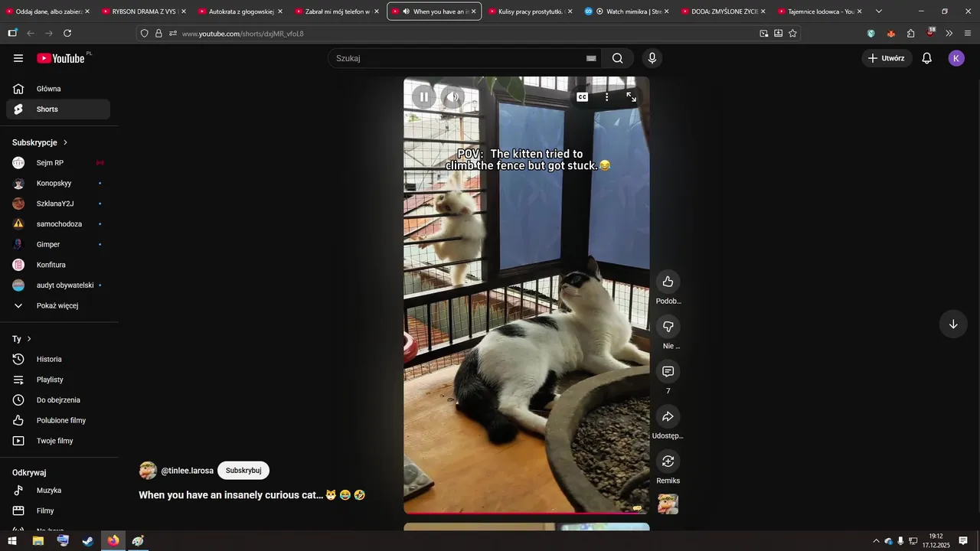Image resolution: width=980 pixels, height=551 pixels.
Task: Click the magnifier search button
Action: click(x=618, y=58)
